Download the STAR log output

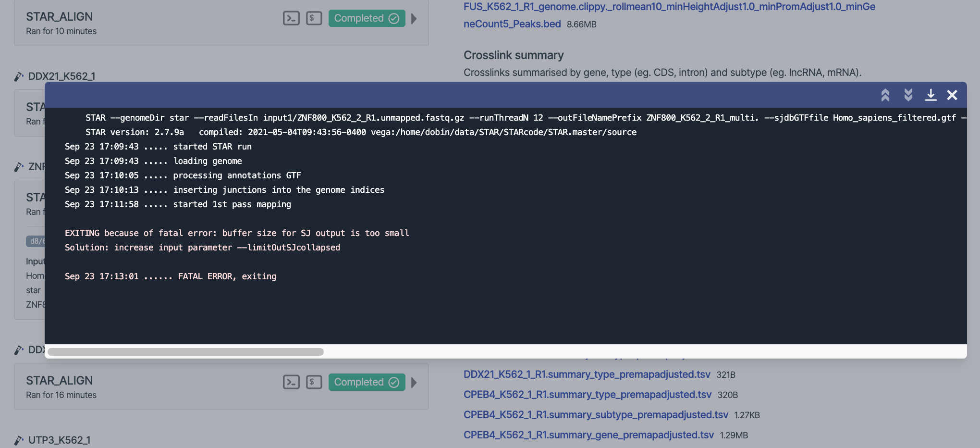click(x=931, y=95)
